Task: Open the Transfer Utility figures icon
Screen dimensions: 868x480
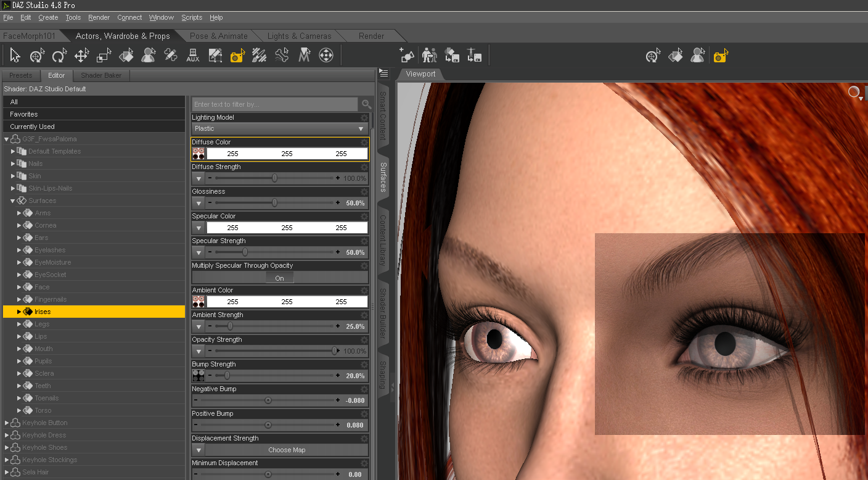Action: [429, 56]
